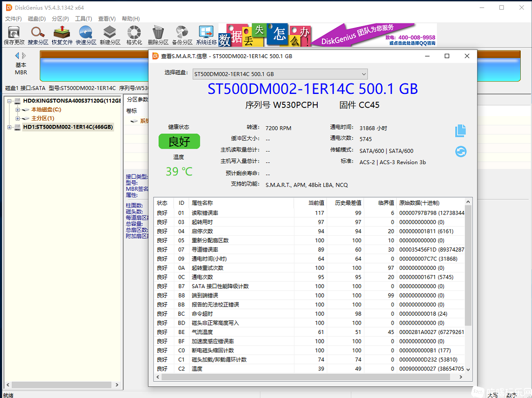Select the 气流温度 attribute row
Screen dimensions: 532x398
[x=309, y=332]
